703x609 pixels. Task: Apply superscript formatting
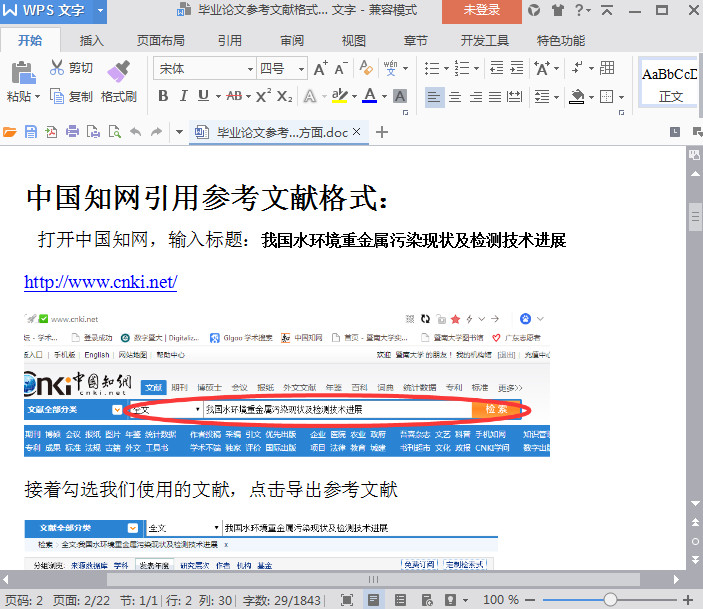tap(264, 96)
